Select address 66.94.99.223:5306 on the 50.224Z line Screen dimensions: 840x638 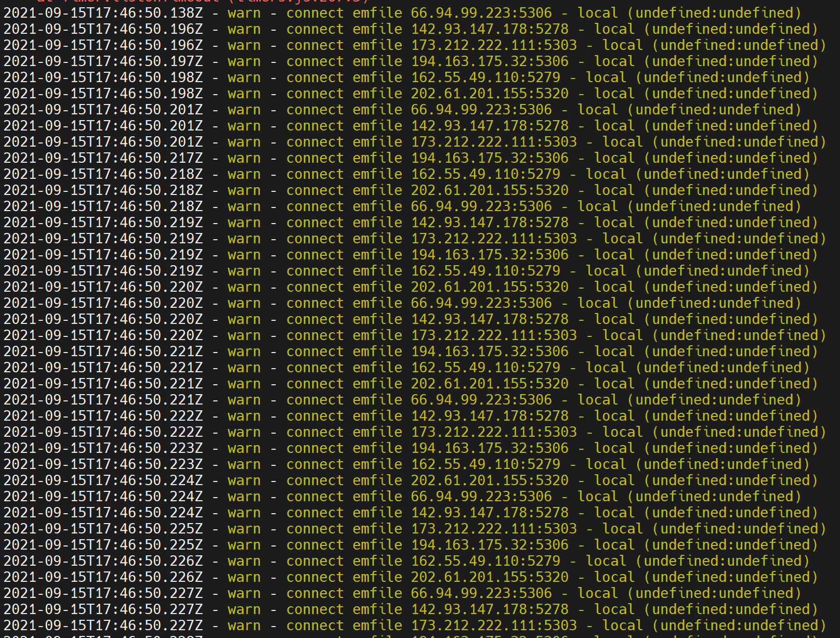pyautogui.click(x=481, y=497)
